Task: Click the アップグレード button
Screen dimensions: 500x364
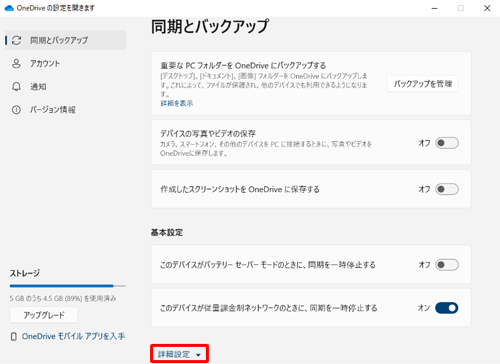Action: 44,315
